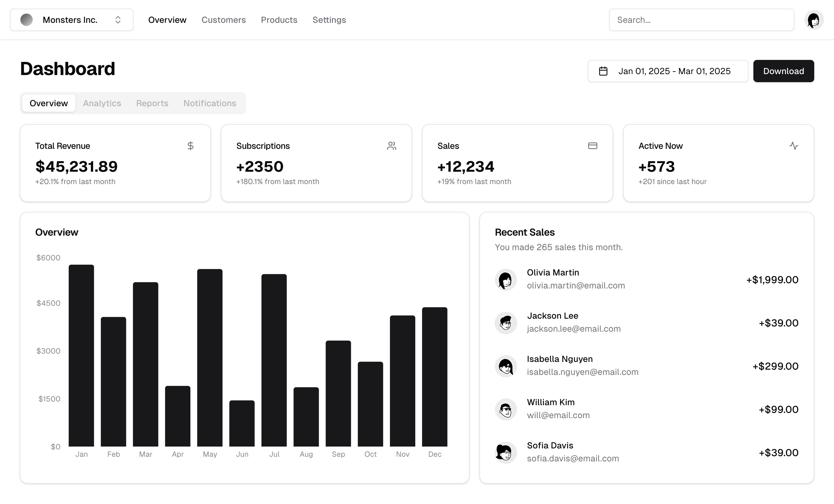Click the credit card icon on Sales card

click(x=593, y=146)
